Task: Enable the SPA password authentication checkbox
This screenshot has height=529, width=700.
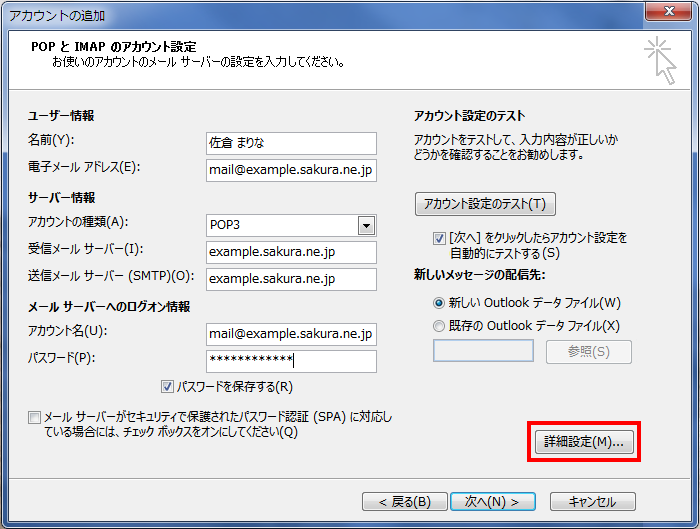Action: click(35, 418)
